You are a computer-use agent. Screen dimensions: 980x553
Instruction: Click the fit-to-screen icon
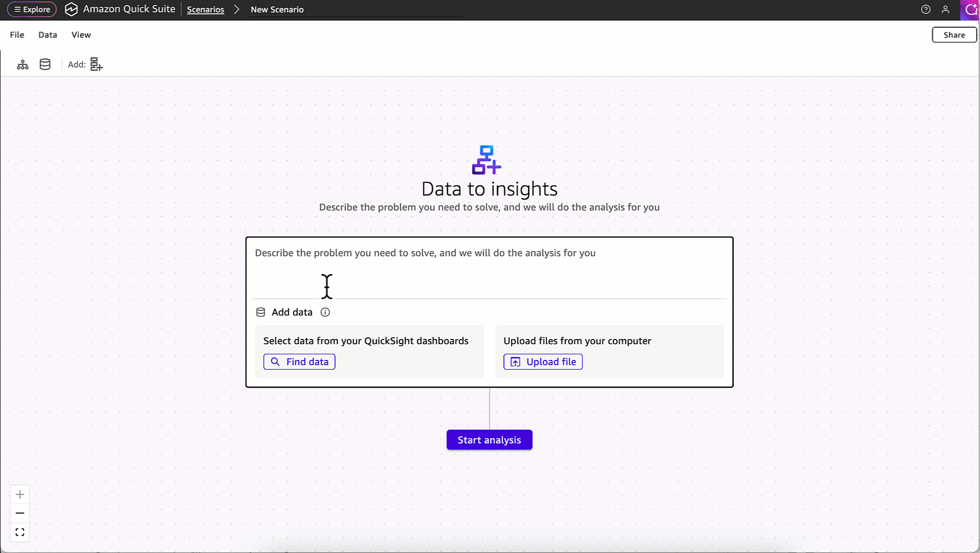click(20, 532)
